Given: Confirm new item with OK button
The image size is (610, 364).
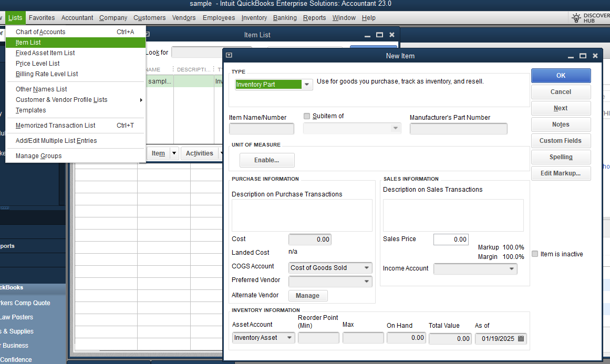Looking at the screenshot, I should coord(561,76).
